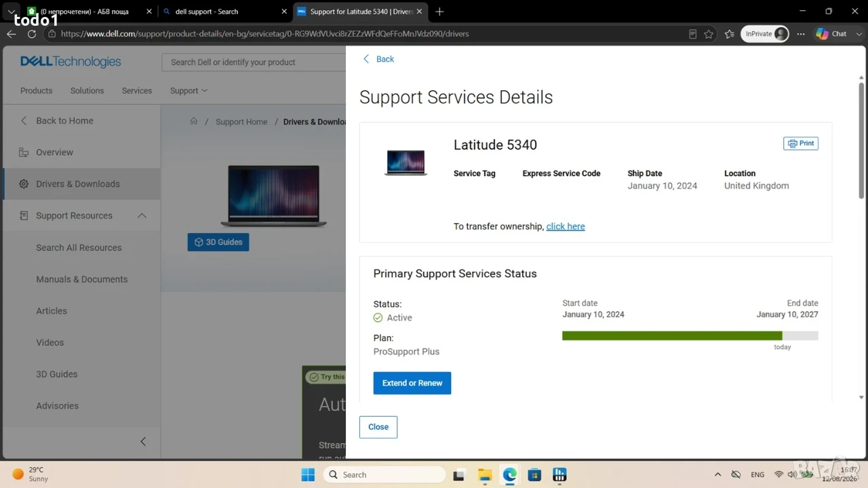Viewport: 868px width, 488px height.
Task: Collapse the Support Resources section chevron
Action: tap(142, 216)
